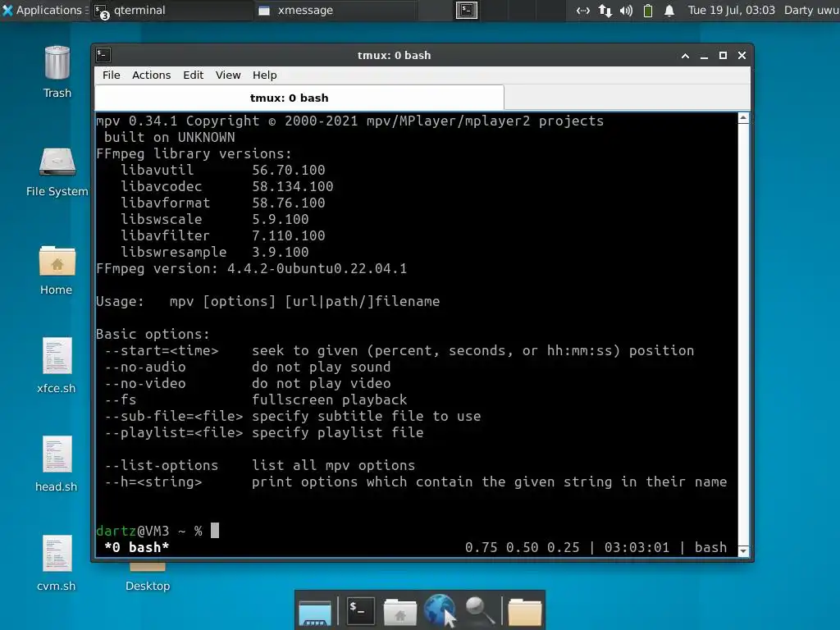
Task: Click the terminal scrollbar down arrow
Action: (x=743, y=550)
